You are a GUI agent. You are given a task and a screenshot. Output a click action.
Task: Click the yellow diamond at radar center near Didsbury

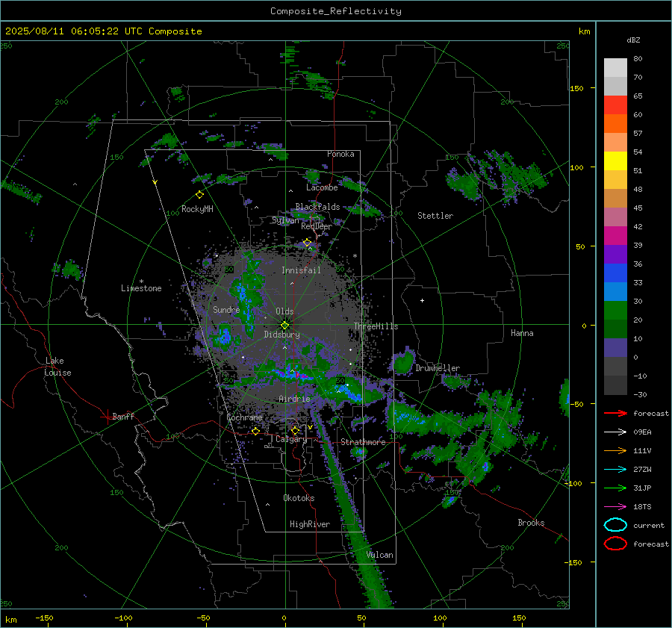tap(285, 326)
